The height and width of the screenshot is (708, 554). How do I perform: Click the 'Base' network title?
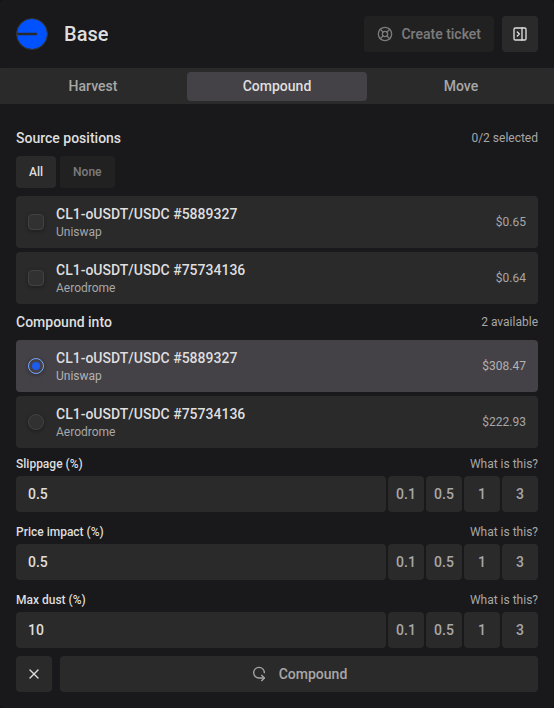[86, 34]
